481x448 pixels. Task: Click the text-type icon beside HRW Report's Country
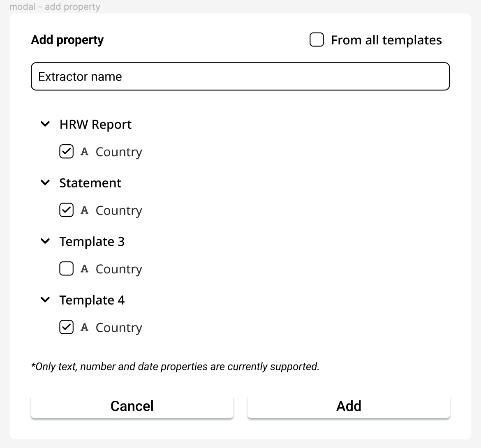(x=85, y=152)
